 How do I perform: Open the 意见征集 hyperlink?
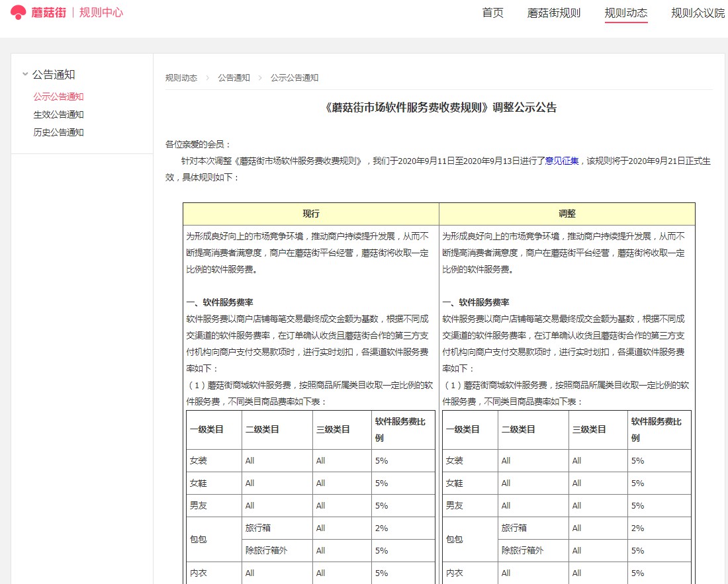pyautogui.click(x=562, y=161)
